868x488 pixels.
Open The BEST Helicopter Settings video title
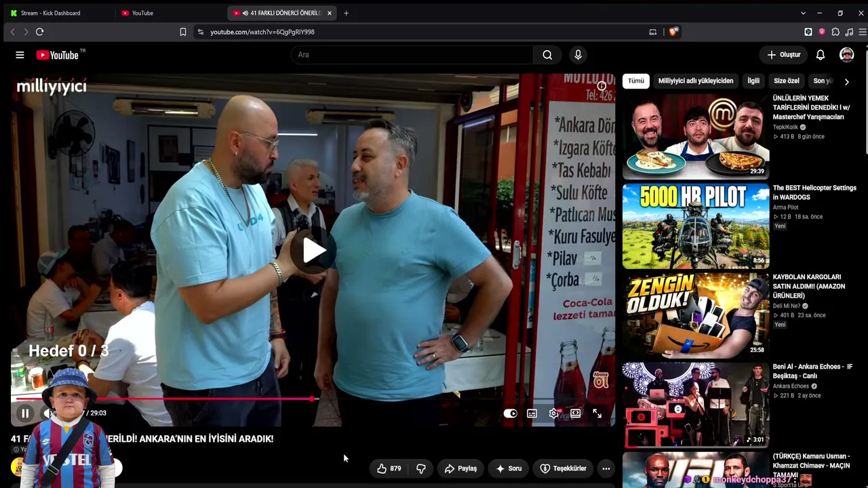(814, 192)
